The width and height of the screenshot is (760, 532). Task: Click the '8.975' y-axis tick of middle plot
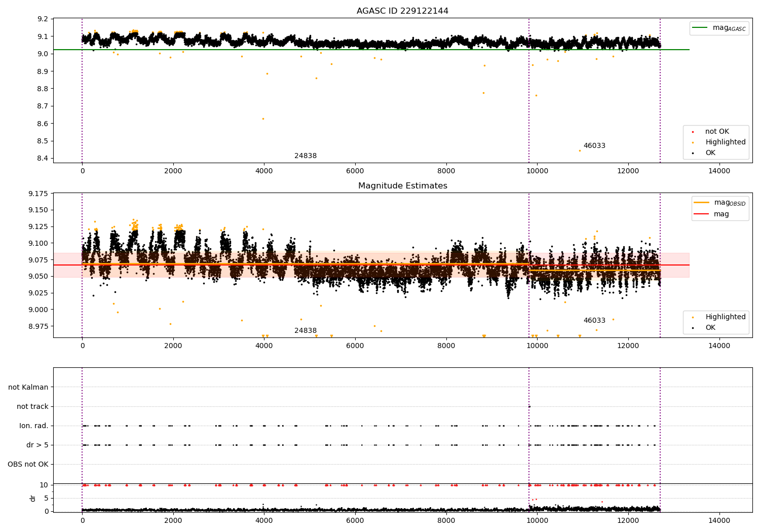[x=39, y=326]
